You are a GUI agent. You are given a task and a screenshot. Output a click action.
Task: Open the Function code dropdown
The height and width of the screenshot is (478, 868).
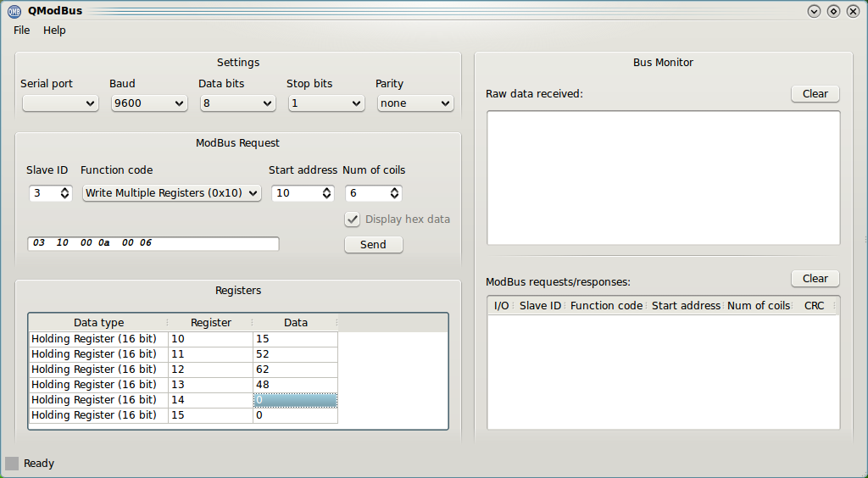pyautogui.click(x=172, y=193)
